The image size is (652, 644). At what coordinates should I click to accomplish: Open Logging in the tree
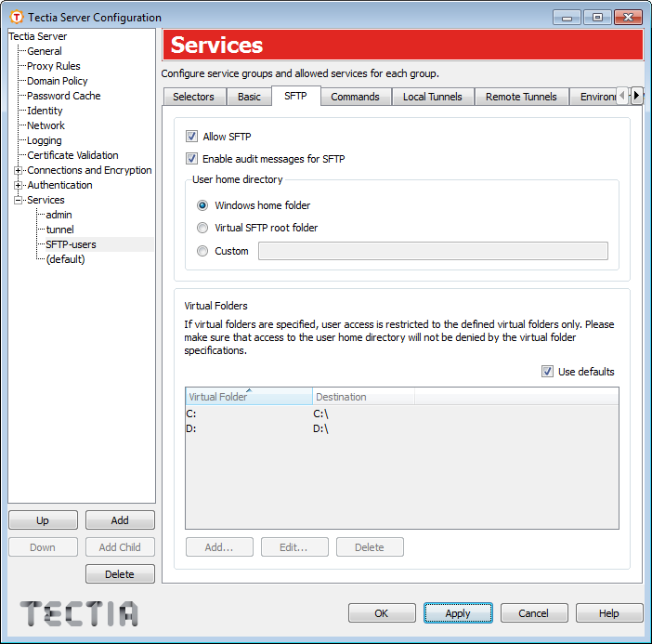tap(44, 140)
